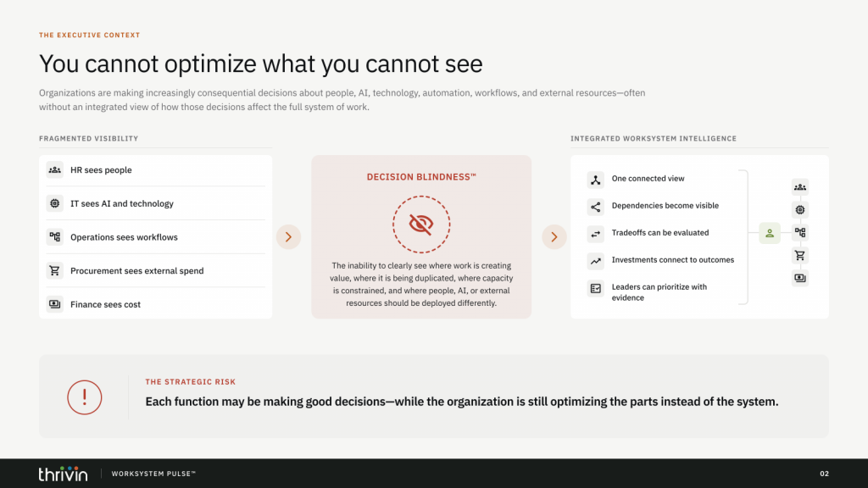The width and height of the screenshot is (868, 488).
Task: Click the checklist icon by Leaders can prioritize
Action: click(x=596, y=288)
